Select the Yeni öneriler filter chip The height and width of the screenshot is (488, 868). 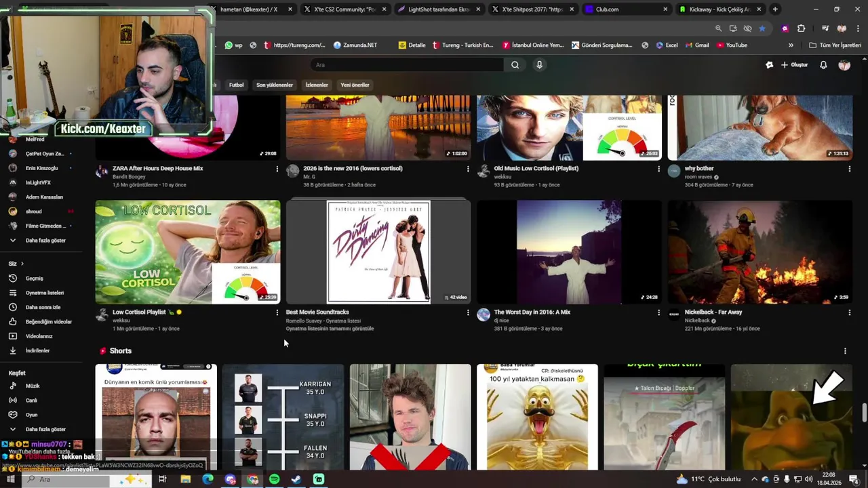click(x=355, y=85)
